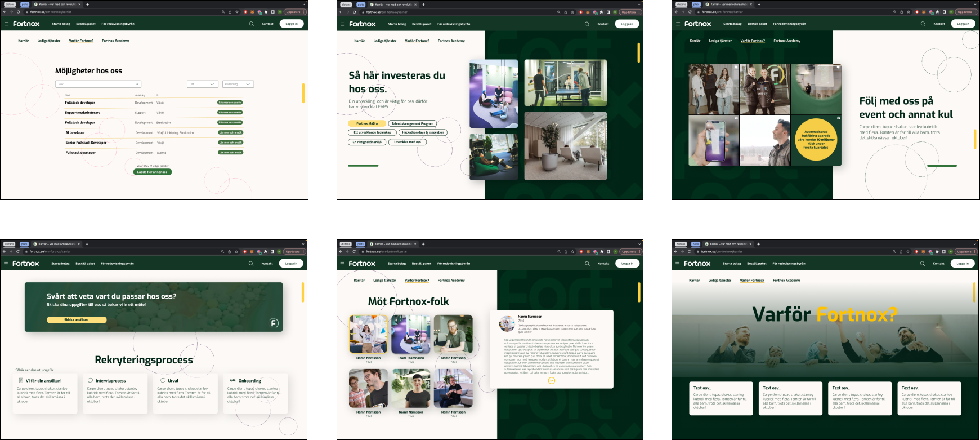Open hamburger menu in Möt Fortnox-folk window
Image resolution: width=980 pixels, height=440 pixels.
pos(342,263)
